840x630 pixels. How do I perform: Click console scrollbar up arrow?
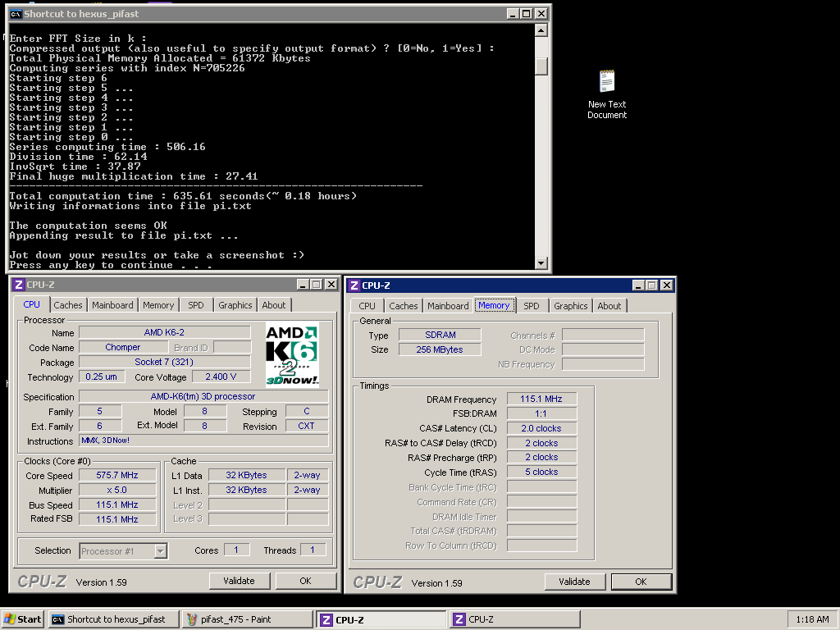click(541, 30)
